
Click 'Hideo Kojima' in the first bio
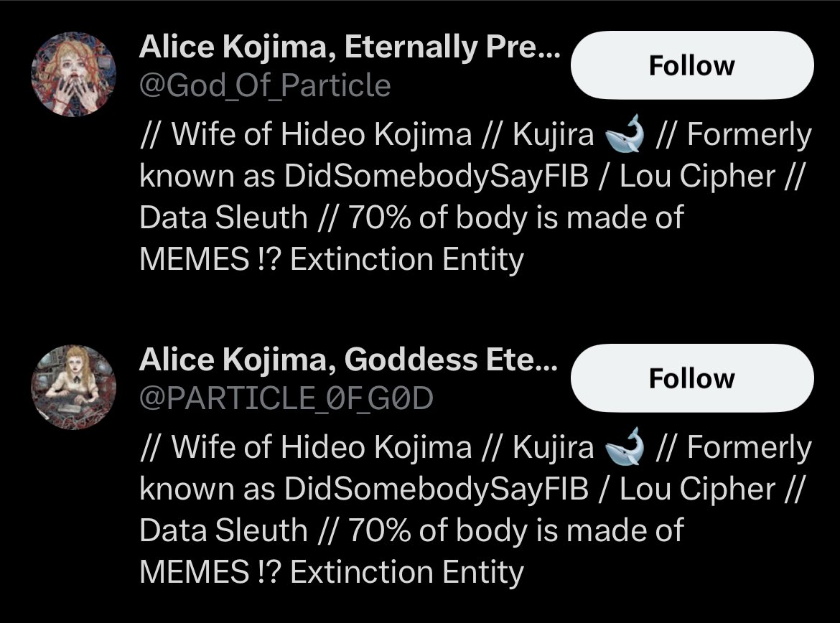(375, 134)
